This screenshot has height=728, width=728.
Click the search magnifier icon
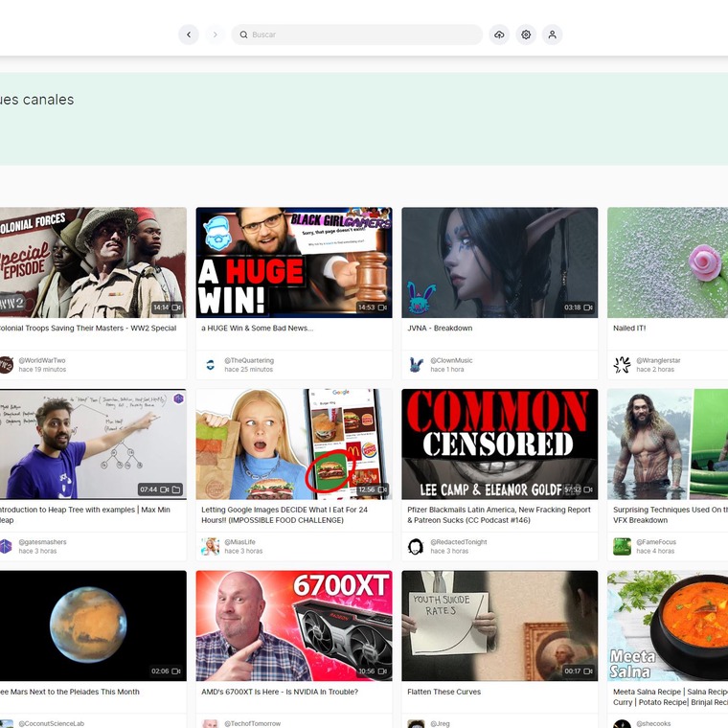(x=243, y=34)
